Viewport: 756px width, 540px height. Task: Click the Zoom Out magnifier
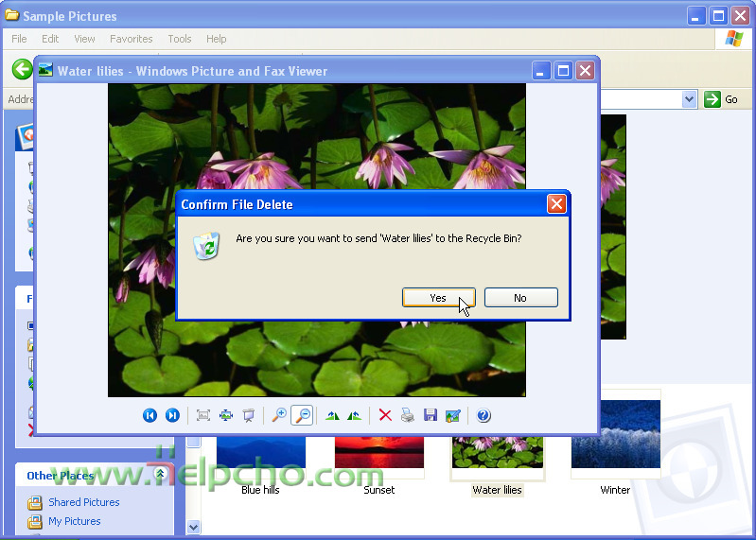click(302, 415)
